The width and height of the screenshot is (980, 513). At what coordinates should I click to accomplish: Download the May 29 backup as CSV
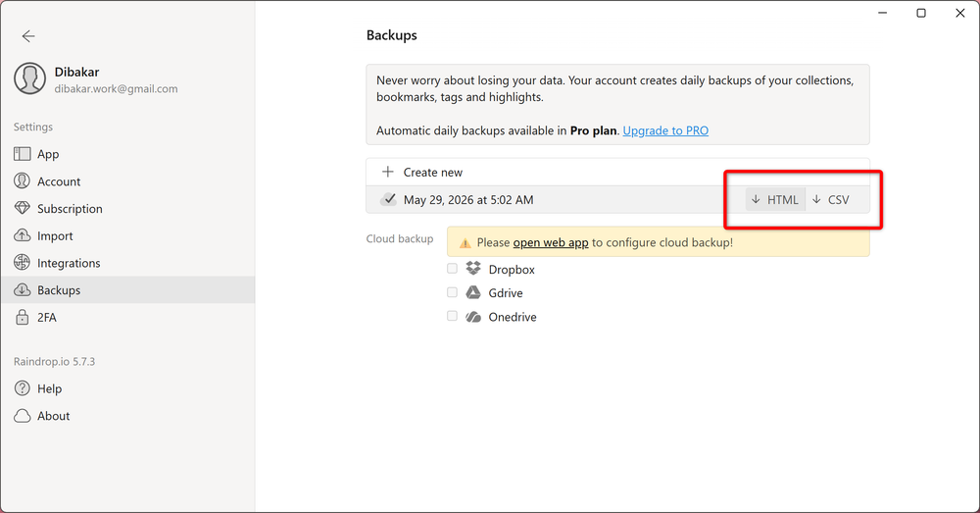(831, 199)
